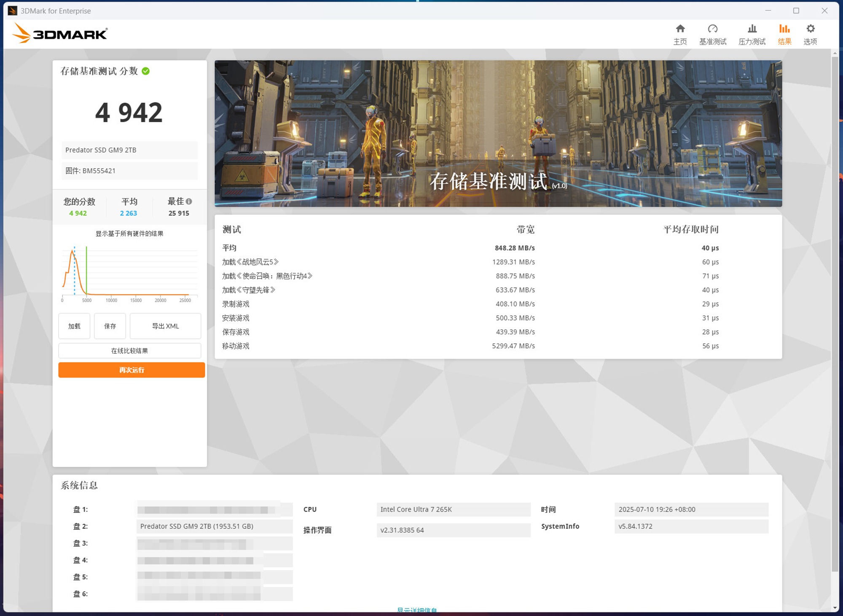Click the 导出 XML button
Viewport: 843px width, 616px height.
165,326
